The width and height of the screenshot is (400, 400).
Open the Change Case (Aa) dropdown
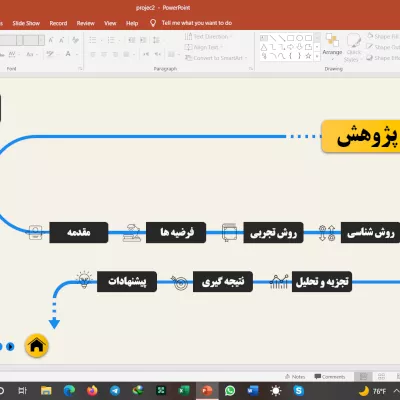pos(32,54)
